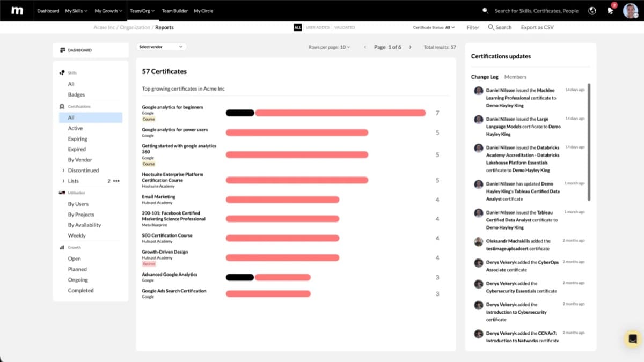The width and height of the screenshot is (644, 362).
Task: Click Daniel Nilsson's avatar on the Machine Learning entry
Action: (478, 91)
